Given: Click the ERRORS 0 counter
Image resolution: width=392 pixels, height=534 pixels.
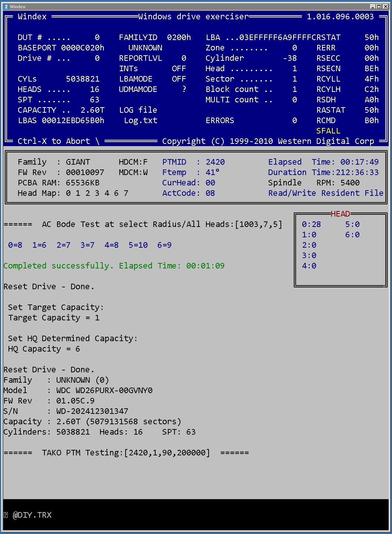Looking at the screenshot, I should point(251,121).
